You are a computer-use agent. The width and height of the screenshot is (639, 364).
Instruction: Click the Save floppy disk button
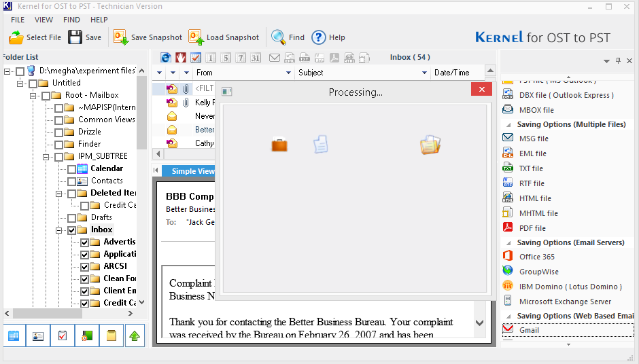tap(85, 37)
